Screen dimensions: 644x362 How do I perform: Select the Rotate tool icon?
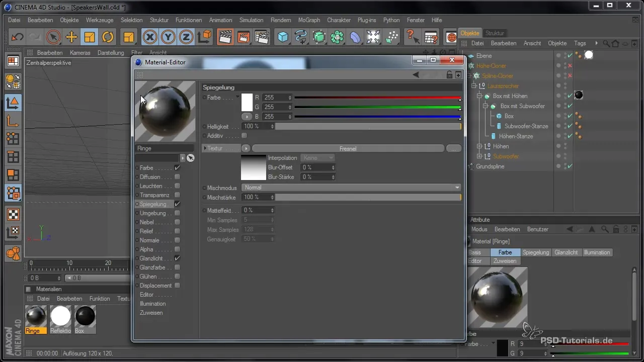[108, 37]
